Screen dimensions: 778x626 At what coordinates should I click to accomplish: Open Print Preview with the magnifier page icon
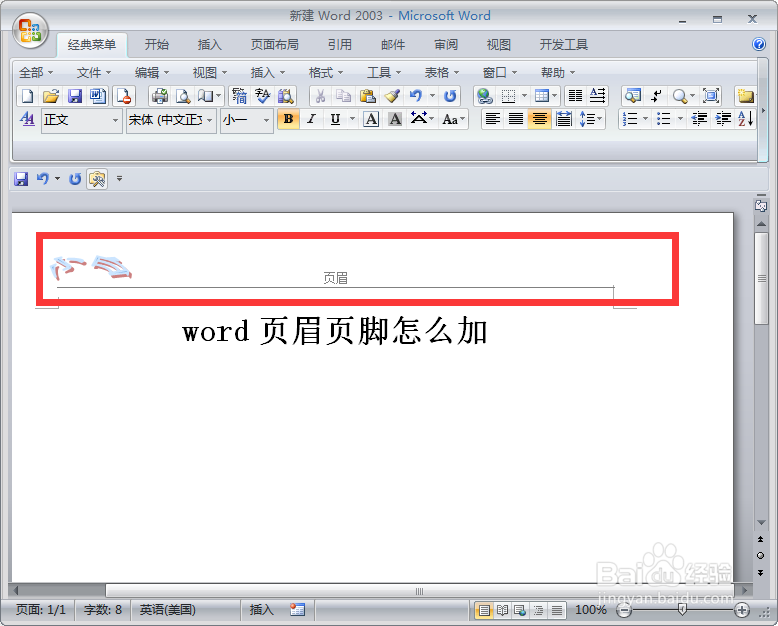tap(183, 96)
